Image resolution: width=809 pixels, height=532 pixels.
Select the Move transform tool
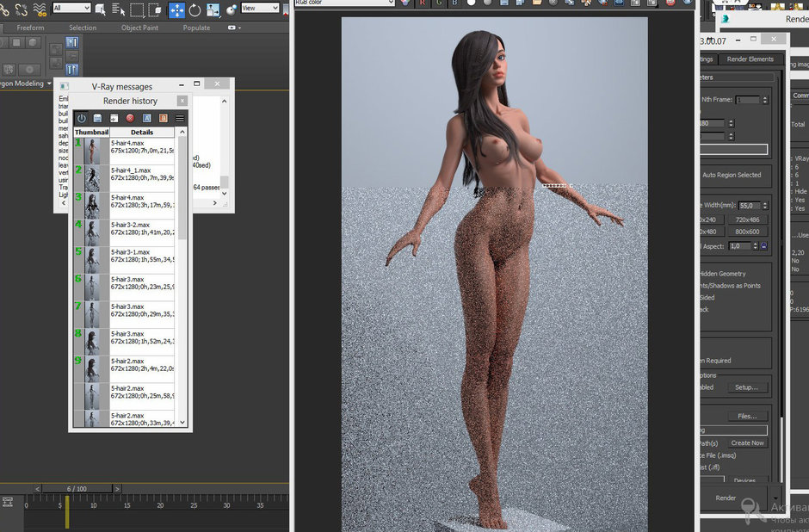point(176,10)
